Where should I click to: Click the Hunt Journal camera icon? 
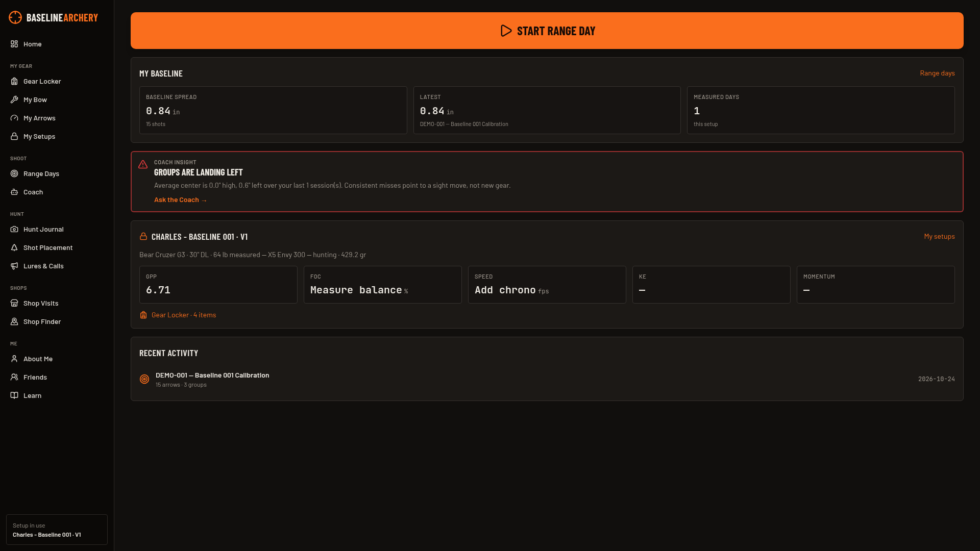click(x=14, y=229)
